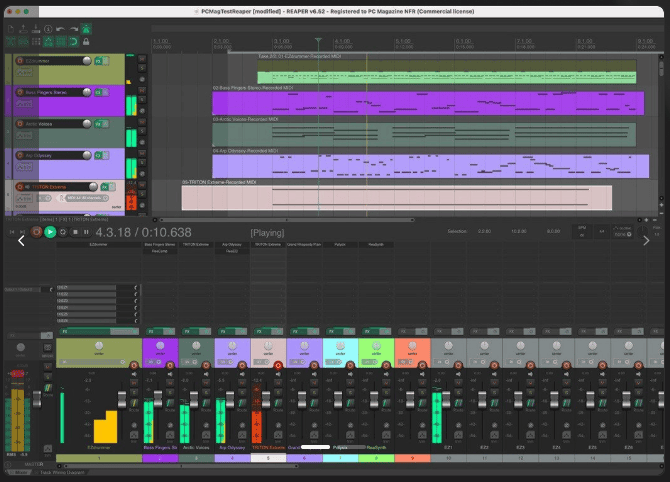Open input selector on EZdrummer mixer strip
This screenshot has height=482, width=670.
[93, 362]
